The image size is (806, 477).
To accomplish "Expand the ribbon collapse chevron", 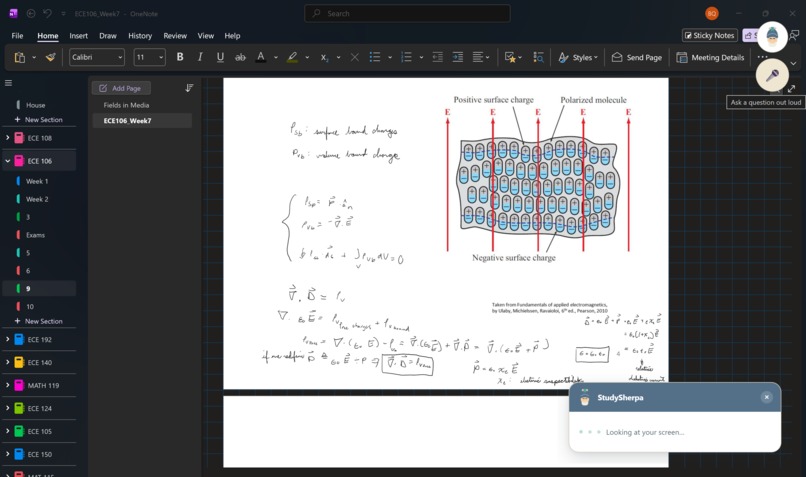I will 793,63.
